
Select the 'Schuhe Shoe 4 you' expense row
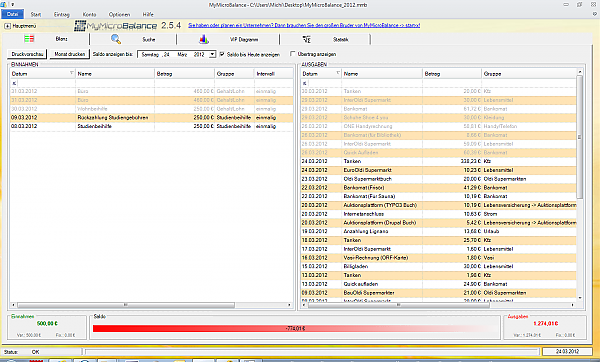(x=439, y=117)
